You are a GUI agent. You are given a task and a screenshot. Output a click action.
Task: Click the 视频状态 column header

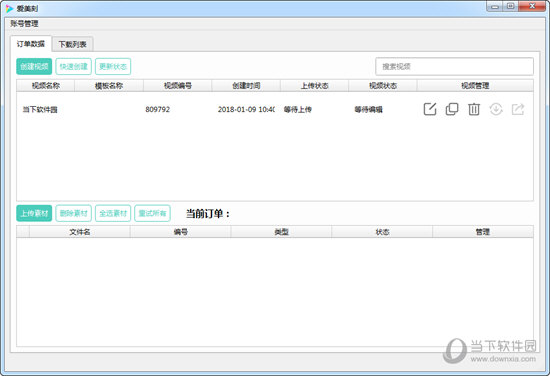383,86
